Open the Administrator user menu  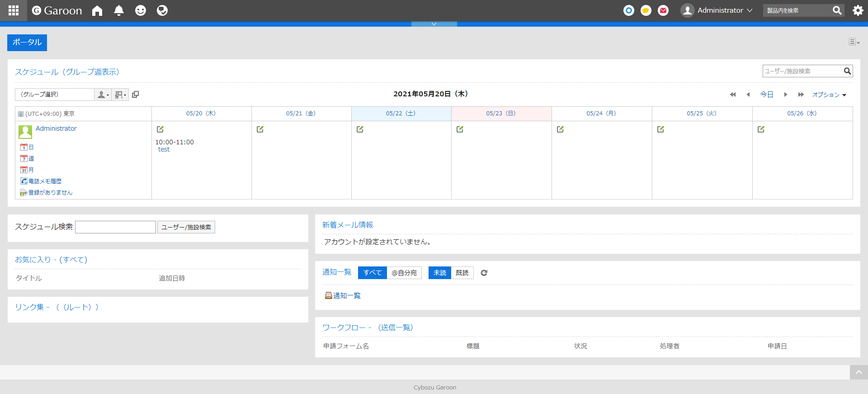717,10
